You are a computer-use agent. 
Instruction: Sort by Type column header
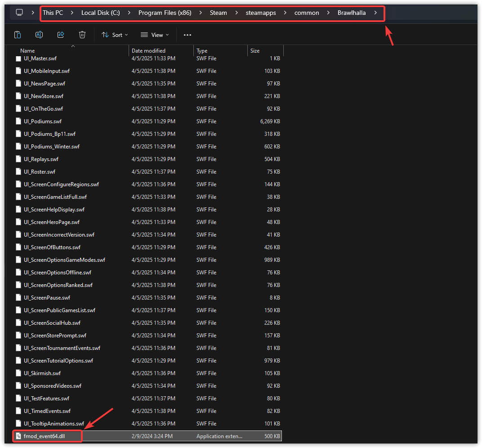click(x=202, y=51)
